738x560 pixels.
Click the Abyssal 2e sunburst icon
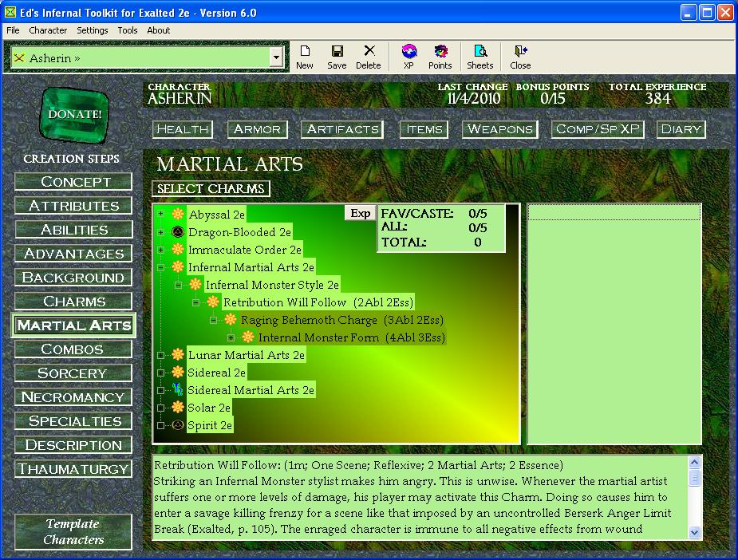178,214
